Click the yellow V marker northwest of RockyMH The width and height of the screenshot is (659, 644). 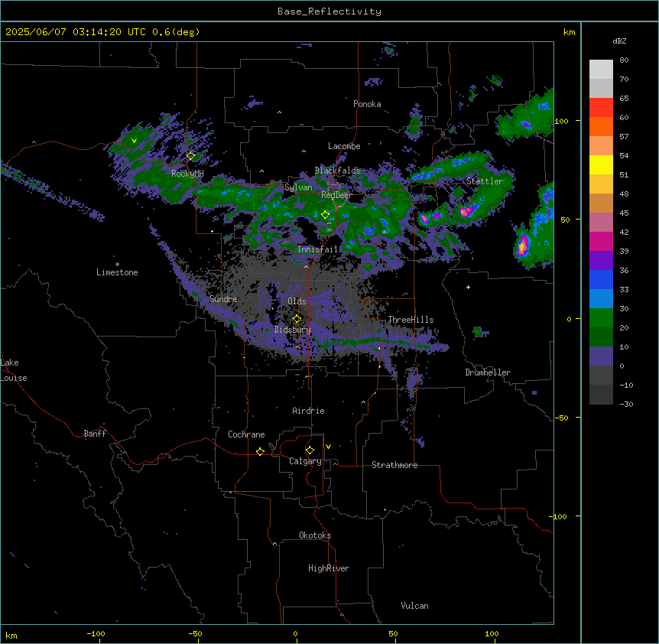(x=134, y=141)
